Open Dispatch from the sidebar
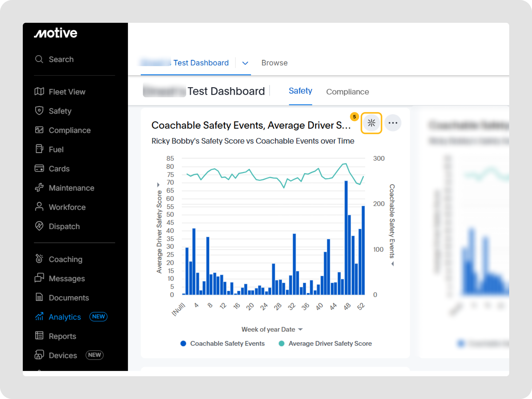 click(x=64, y=226)
